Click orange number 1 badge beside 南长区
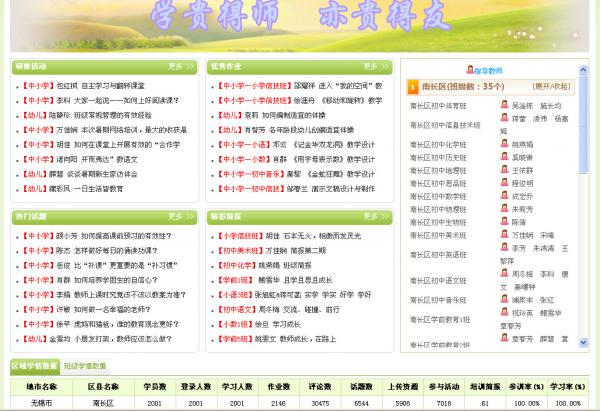This screenshot has width=600, height=411. point(413,87)
